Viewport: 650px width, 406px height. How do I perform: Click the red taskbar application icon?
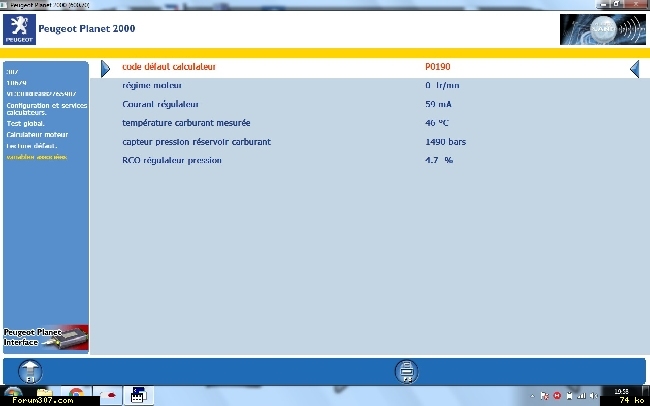(x=110, y=395)
